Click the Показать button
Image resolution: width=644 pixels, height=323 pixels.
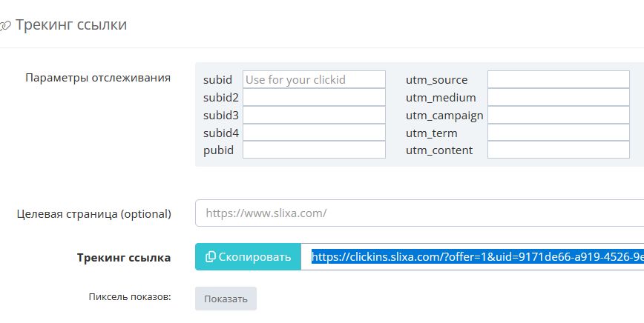point(226,299)
